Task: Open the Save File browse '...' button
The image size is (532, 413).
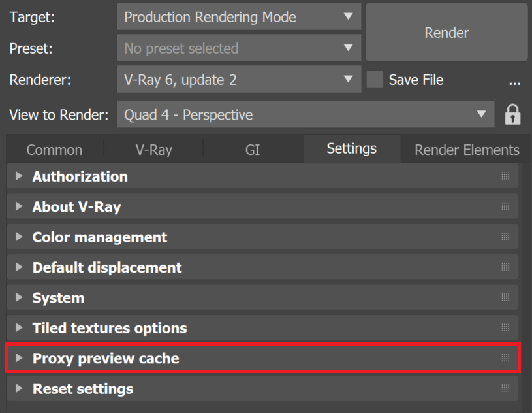Action: [x=515, y=81]
